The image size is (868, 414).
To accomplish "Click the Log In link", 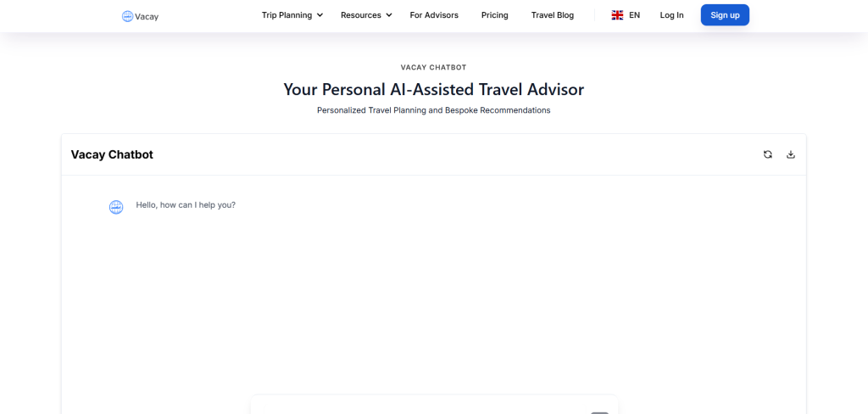I will (x=671, y=15).
